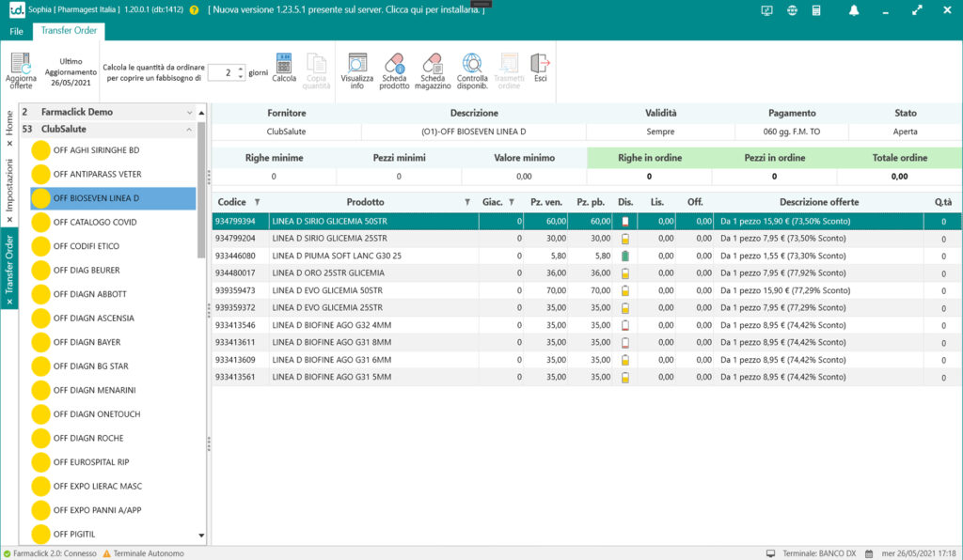Open Scheda magazzino
This screenshot has width=963, height=560.
click(433, 64)
